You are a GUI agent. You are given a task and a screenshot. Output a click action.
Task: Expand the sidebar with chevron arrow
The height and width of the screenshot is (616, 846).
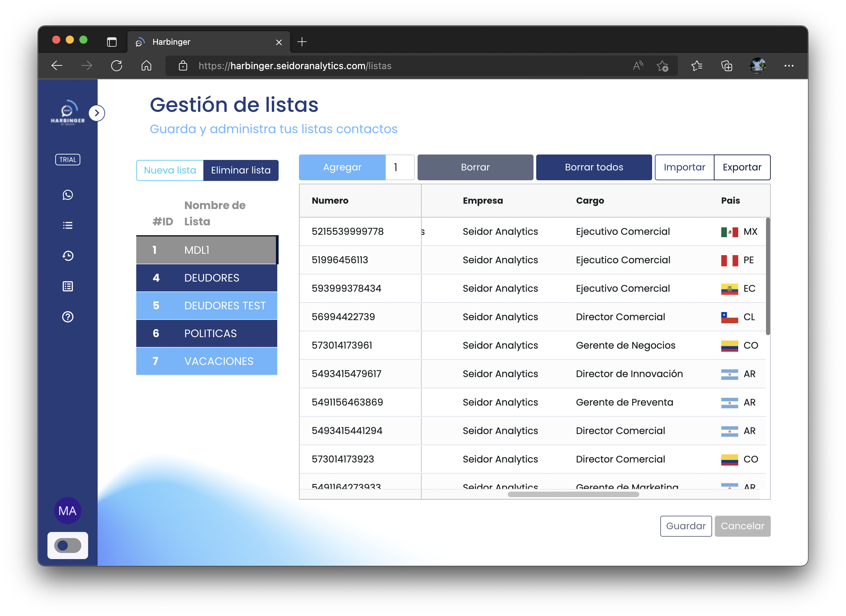click(x=97, y=113)
